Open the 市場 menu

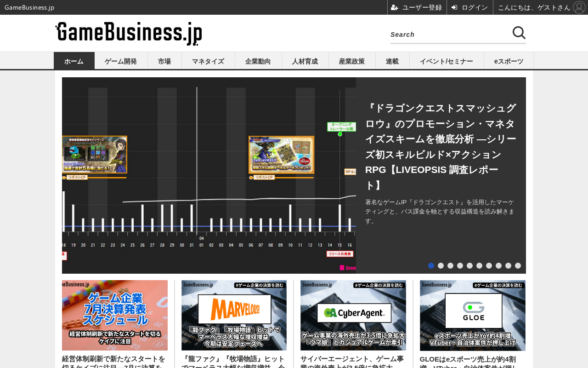pyautogui.click(x=164, y=61)
